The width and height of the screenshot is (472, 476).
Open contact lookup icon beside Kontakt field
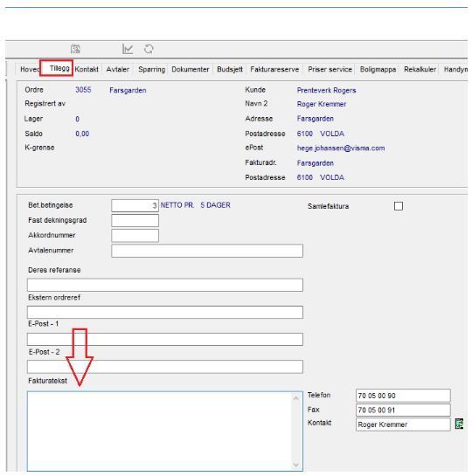459,424
